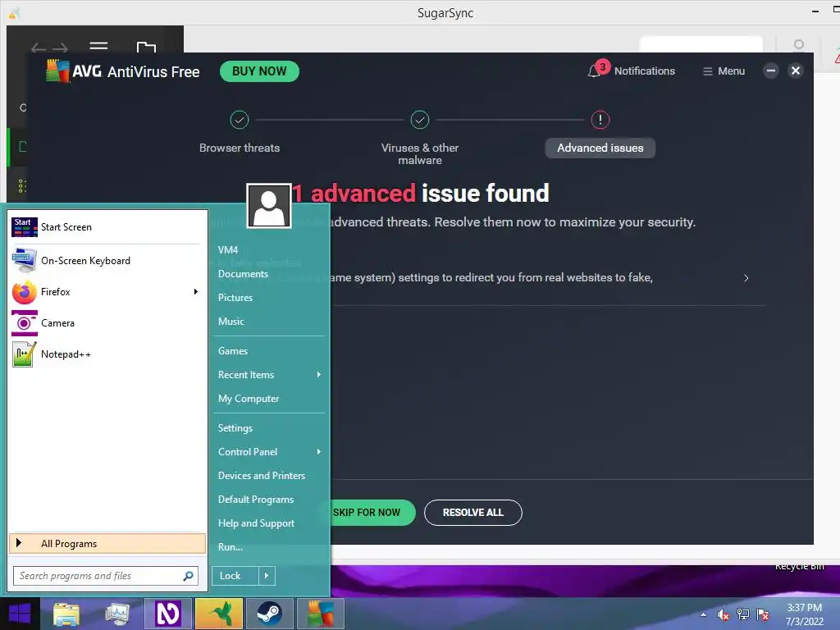
Task: Open Devices and Printers
Action: pos(262,476)
